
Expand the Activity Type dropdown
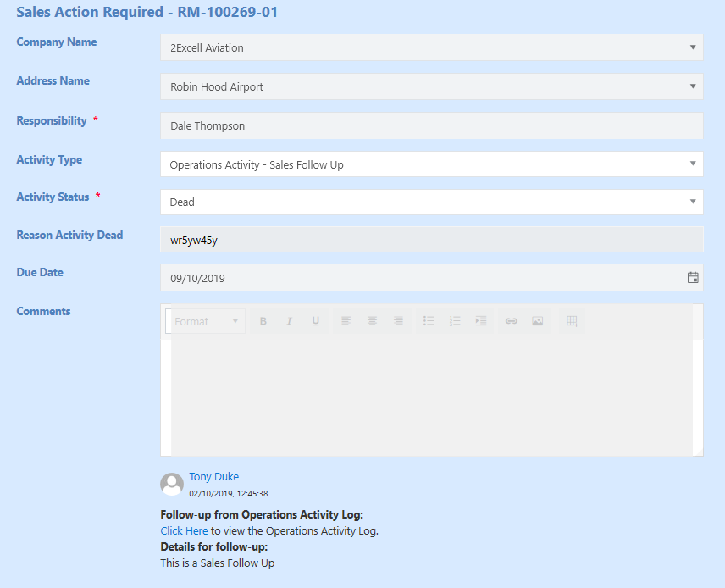(x=693, y=164)
